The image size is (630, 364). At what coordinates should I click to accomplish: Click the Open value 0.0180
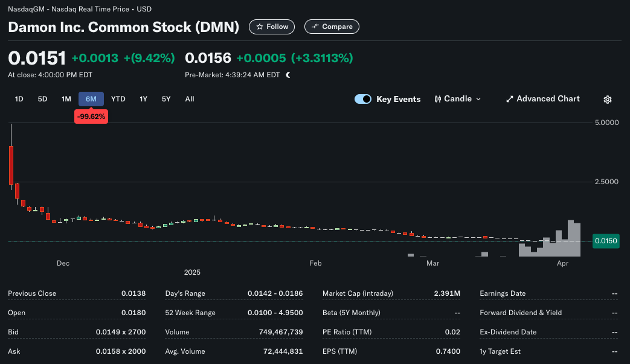pyautogui.click(x=133, y=313)
